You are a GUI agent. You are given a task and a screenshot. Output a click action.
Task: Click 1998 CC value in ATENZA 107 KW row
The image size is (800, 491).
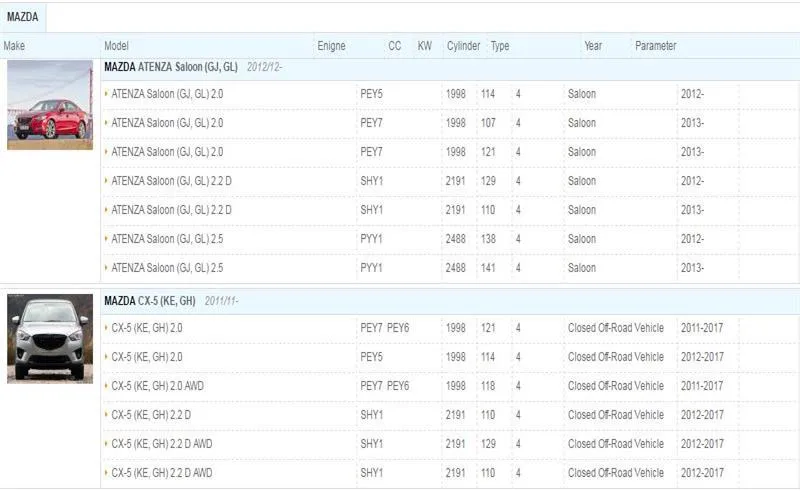point(456,123)
